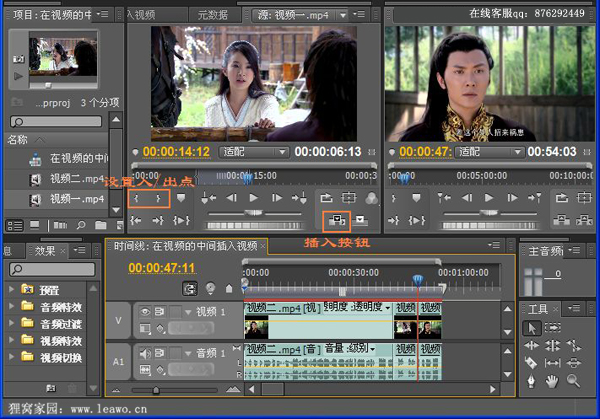The width and height of the screenshot is (600, 419).
Task: Expand the 视频特效 folder
Action: (11, 340)
